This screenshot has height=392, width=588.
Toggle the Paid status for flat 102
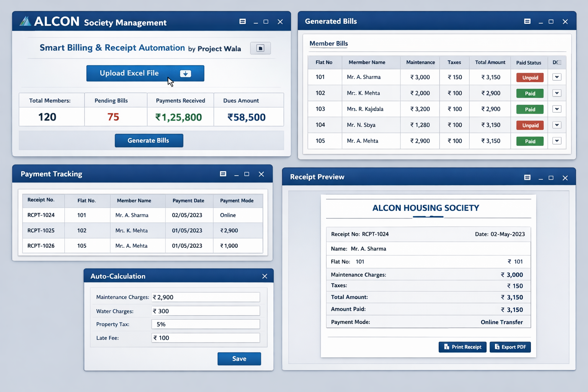coord(530,93)
